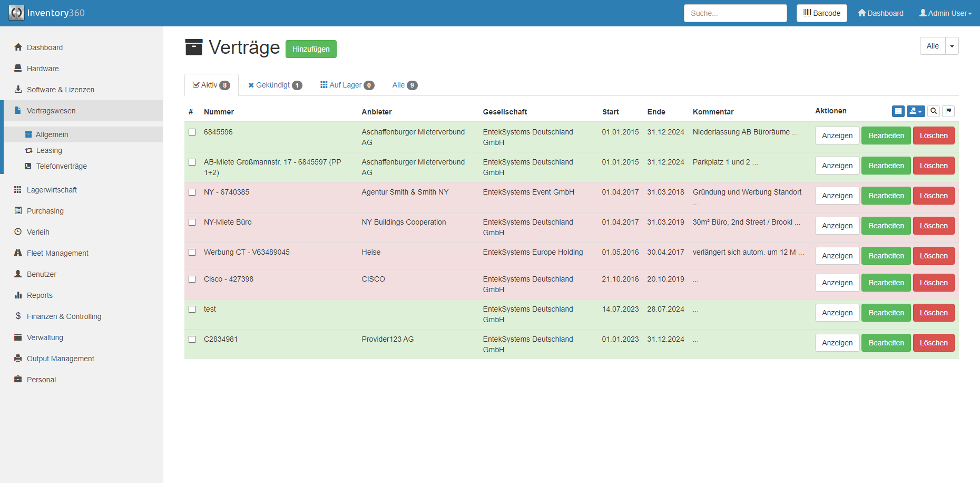Switch to the Auf Lager tab
The height and width of the screenshot is (483, 980).
click(x=347, y=85)
